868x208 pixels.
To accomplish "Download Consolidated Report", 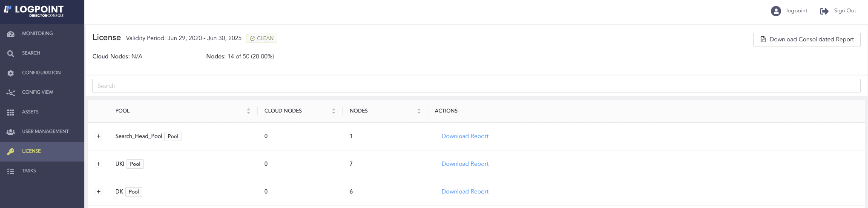I will [807, 40].
